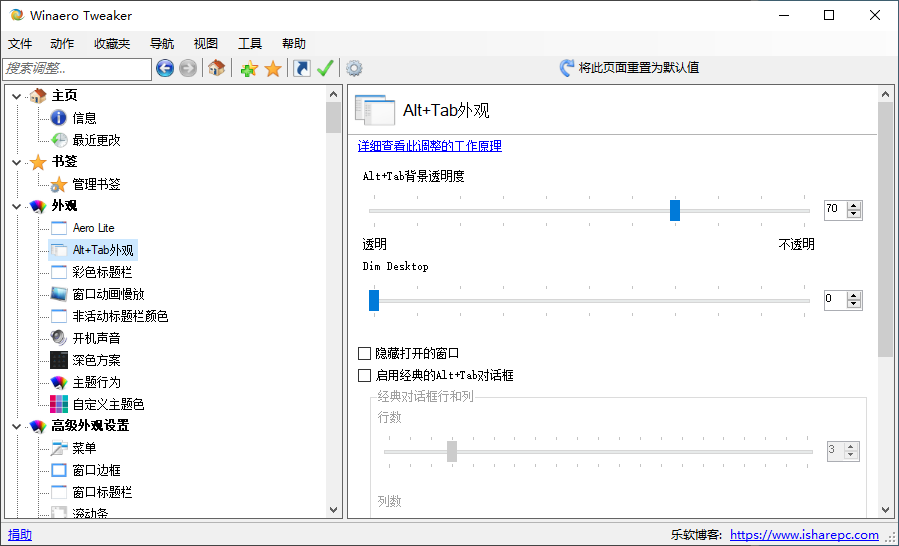This screenshot has width=899, height=546.
Task: Click the transparency value field showing 70
Action: 835,209
